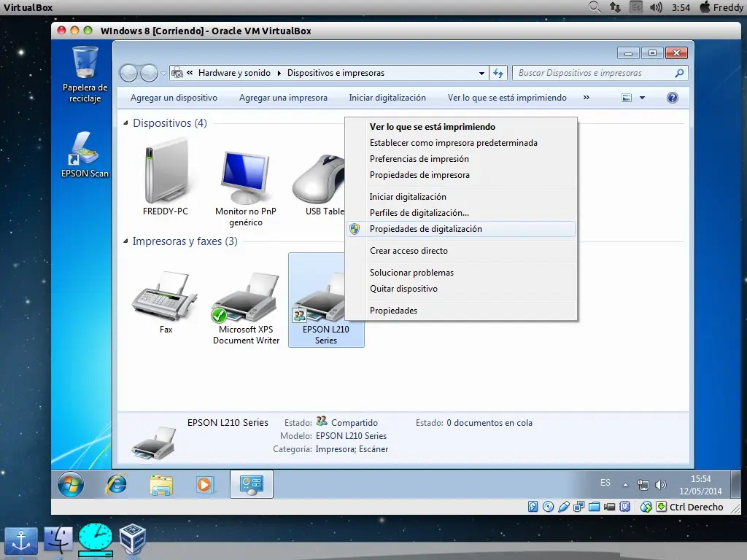The height and width of the screenshot is (560, 747).
Task: Expand the view options dropdown arrow
Action: click(x=642, y=98)
